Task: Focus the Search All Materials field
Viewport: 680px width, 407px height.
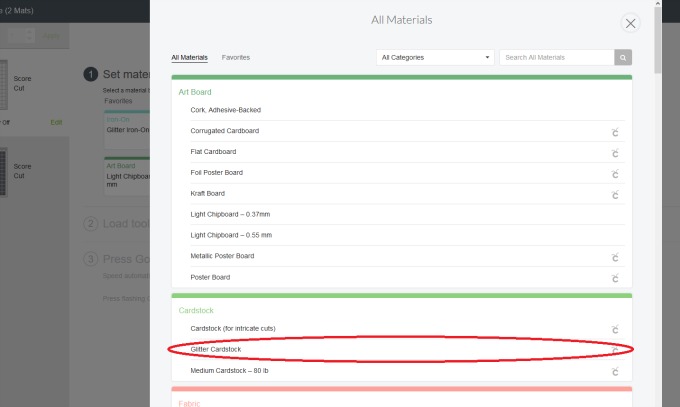Action: (x=557, y=57)
